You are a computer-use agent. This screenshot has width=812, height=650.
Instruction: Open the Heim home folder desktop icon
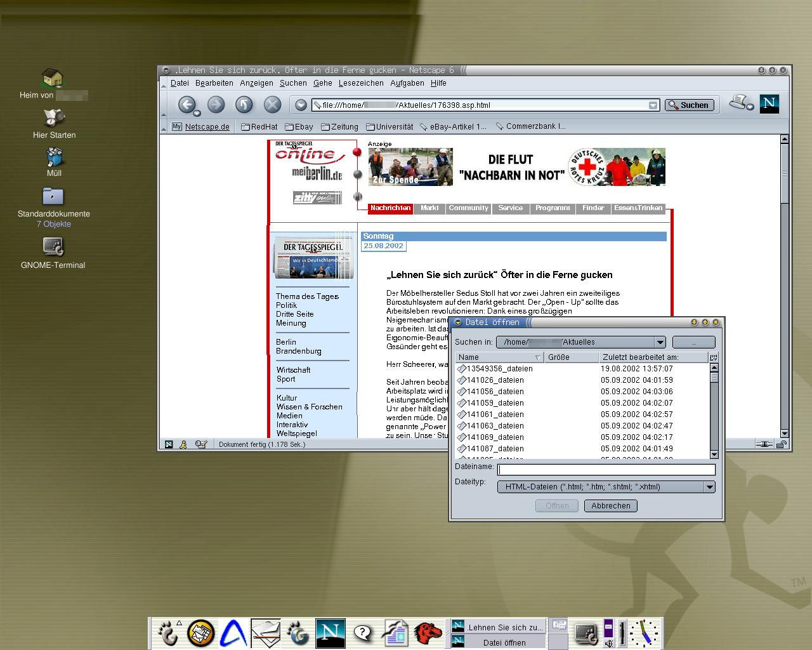coord(53,84)
